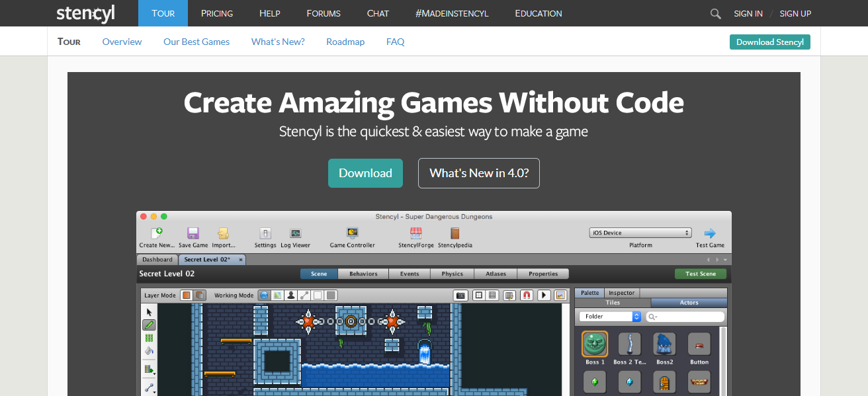Open the Stencylpedia book icon
This screenshot has height=396, width=868.
pos(455,233)
